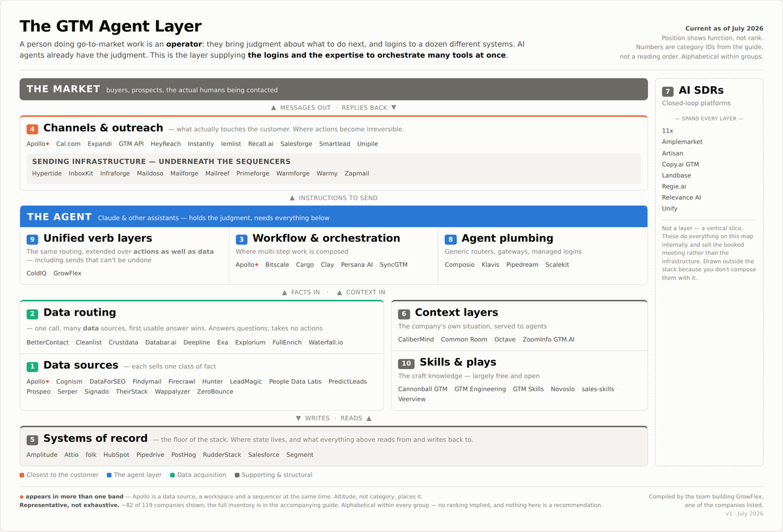Click 'Cannonball GTM' under Skills & plays

pos(423,389)
